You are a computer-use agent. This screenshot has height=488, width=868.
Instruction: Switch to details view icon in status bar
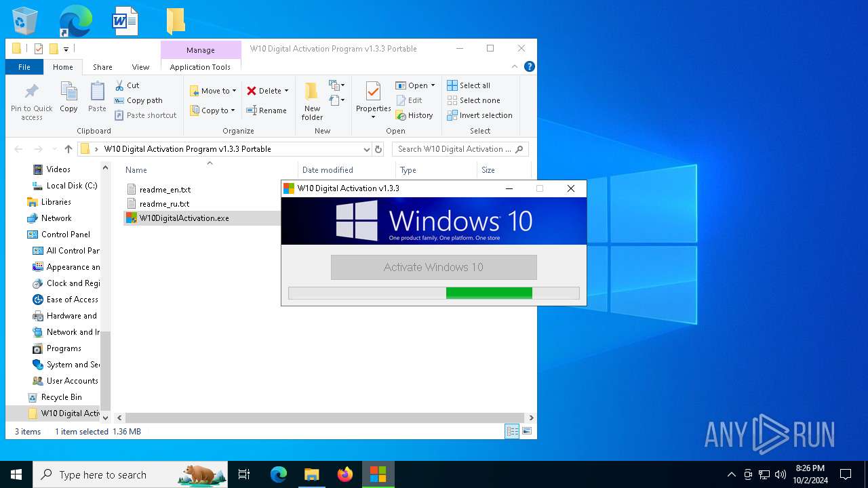click(x=513, y=431)
